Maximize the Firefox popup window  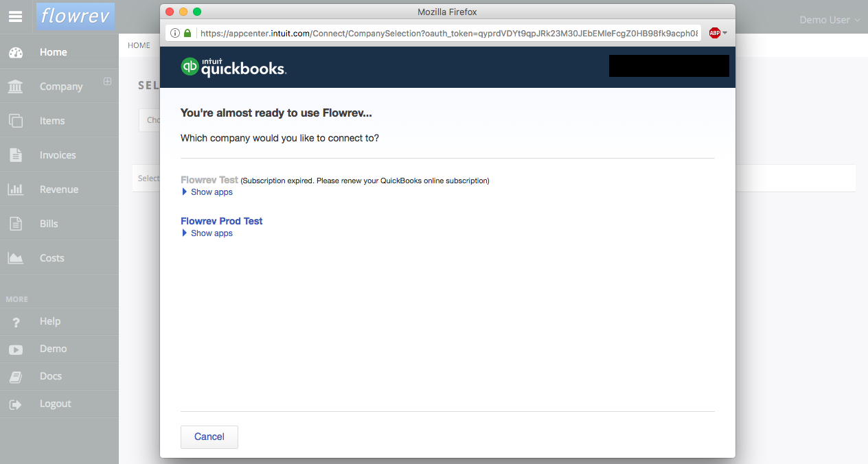[x=197, y=12]
